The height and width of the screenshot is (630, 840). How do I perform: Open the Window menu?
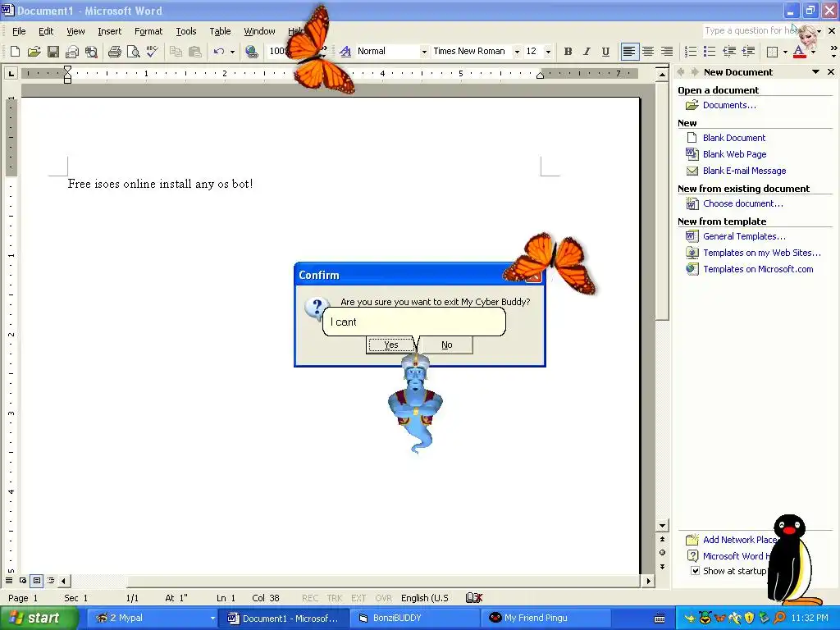click(259, 31)
